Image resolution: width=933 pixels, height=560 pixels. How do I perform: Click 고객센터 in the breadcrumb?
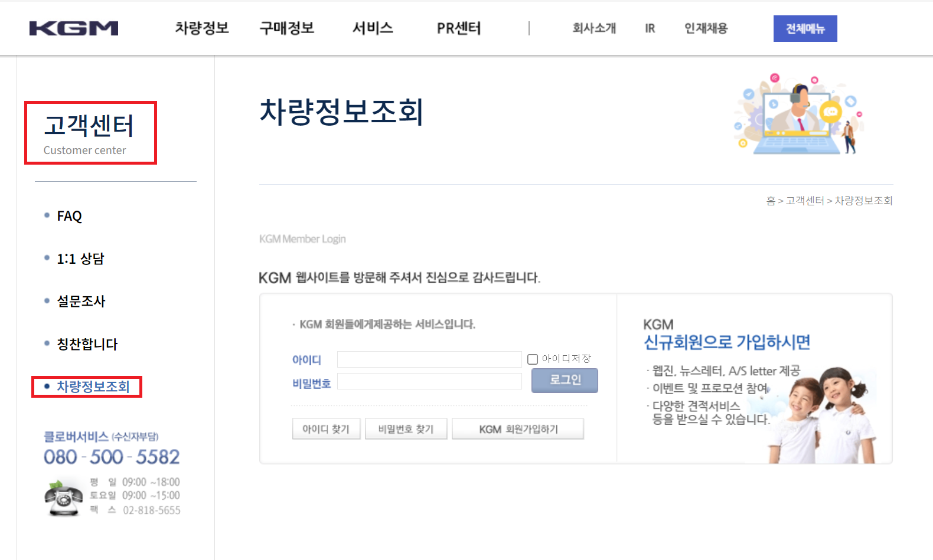click(805, 201)
